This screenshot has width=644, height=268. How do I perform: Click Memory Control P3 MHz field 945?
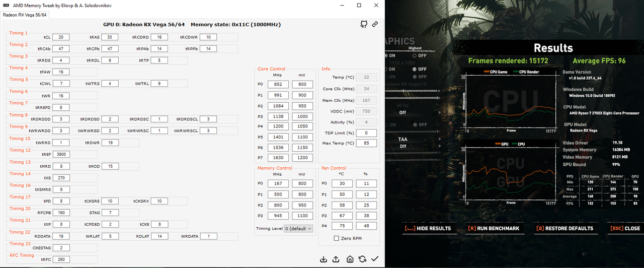click(278, 215)
